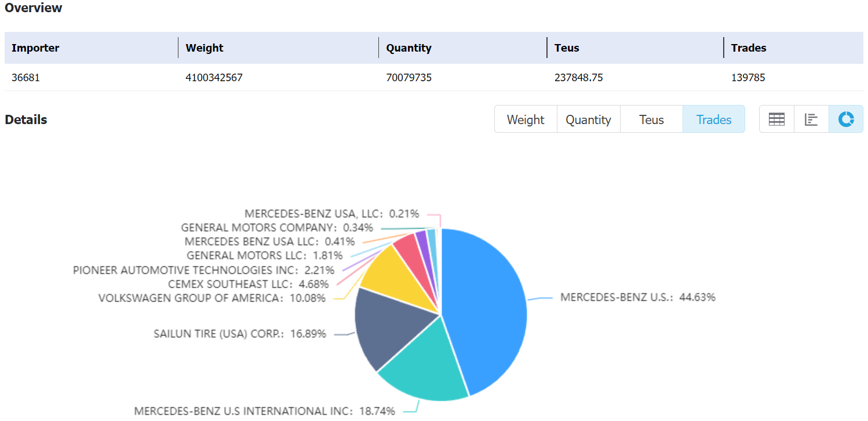Click label PIONEER AUTOMOTIVE TECHNOLOGIES INC: 2.21%
The width and height of the screenshot is (868, 421).
pyautogui.click(x=204, y=270)
